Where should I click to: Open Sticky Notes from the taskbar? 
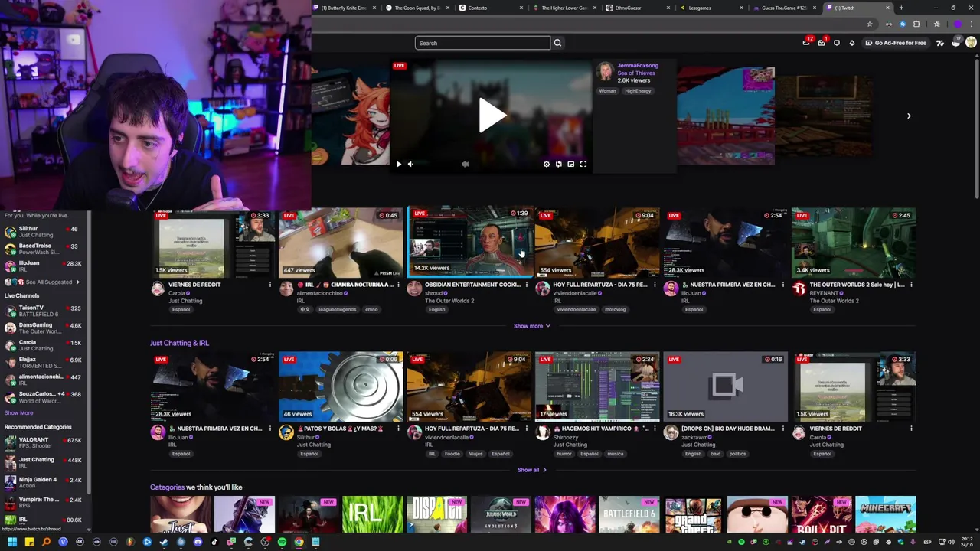(x=29, y=542)
